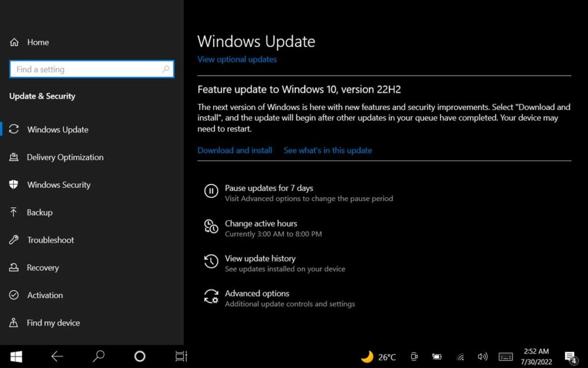Image resolution: width=588 pixels, height=368 pixels.
Task: Open the Wi-Fi network tray icon
Action: (x=461, y=357)
